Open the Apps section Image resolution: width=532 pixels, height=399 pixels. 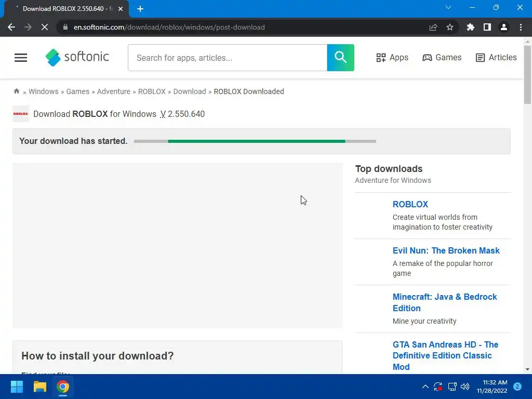(x=392, y=58)
